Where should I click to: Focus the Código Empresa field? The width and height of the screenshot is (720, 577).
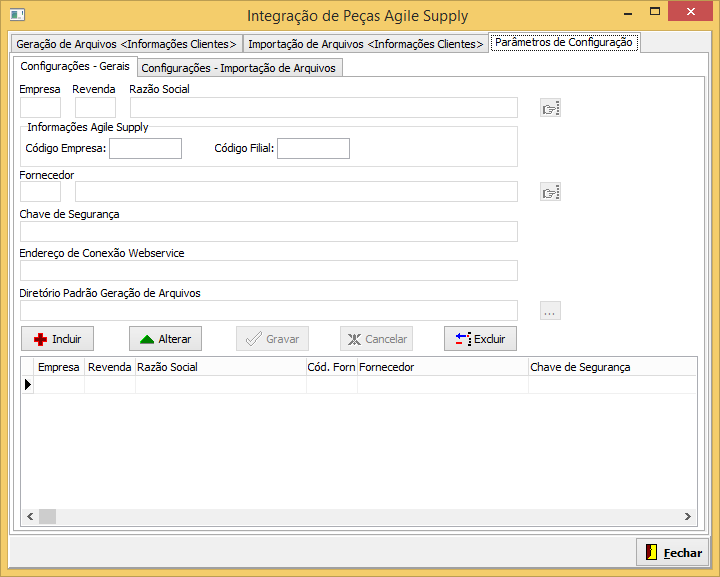tap(146, 148)
